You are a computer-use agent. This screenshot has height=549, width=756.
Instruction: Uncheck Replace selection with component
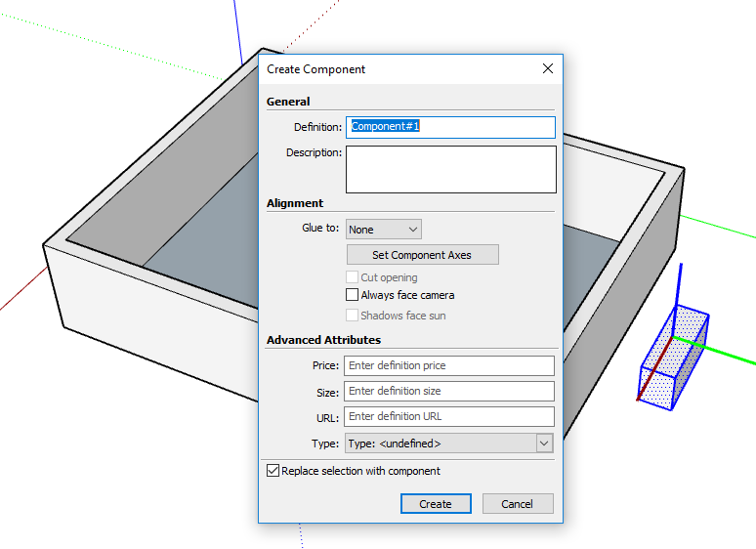coord(273,471)
